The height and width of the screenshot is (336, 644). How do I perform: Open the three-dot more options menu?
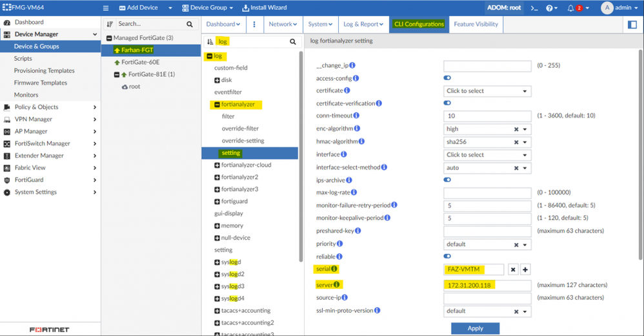coord(254,25)
